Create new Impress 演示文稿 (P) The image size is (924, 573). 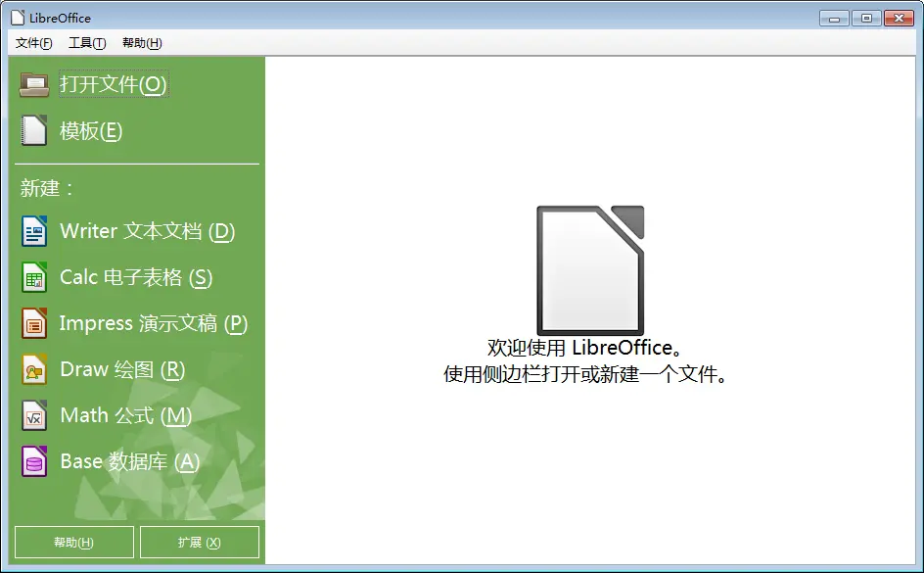[x=154, y=323]
